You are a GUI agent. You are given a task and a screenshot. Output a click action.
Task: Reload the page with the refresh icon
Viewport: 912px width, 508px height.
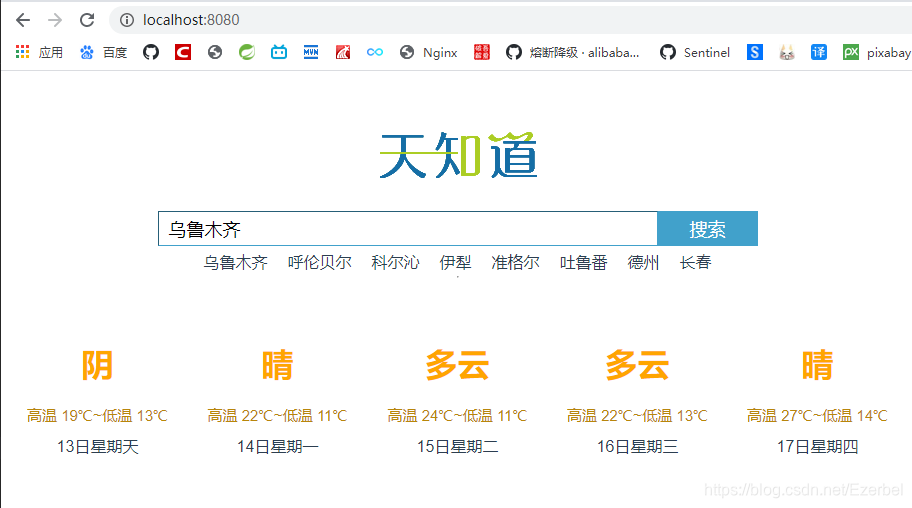[x=87, y=20]
